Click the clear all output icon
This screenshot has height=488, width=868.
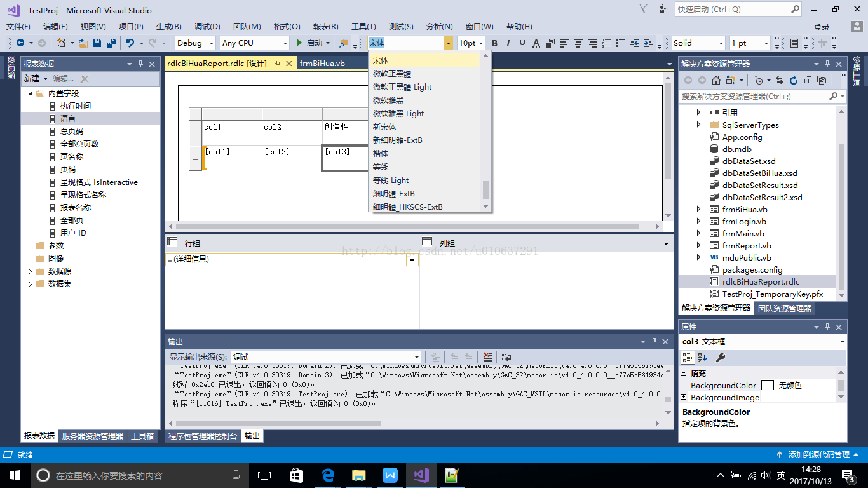[487, 357]
